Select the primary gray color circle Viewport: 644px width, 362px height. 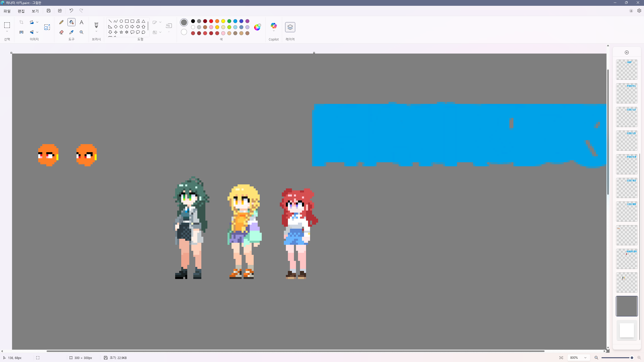point(184,22)
